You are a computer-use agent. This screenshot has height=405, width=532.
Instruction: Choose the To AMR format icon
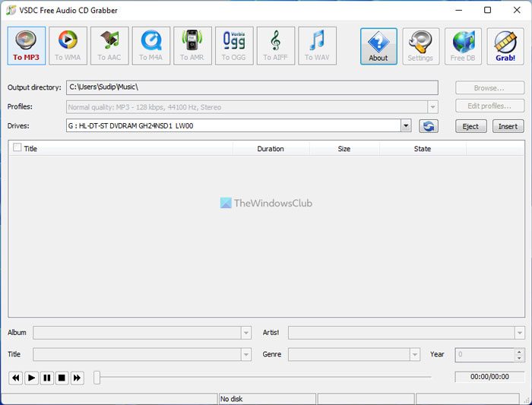tap(192, 46)
